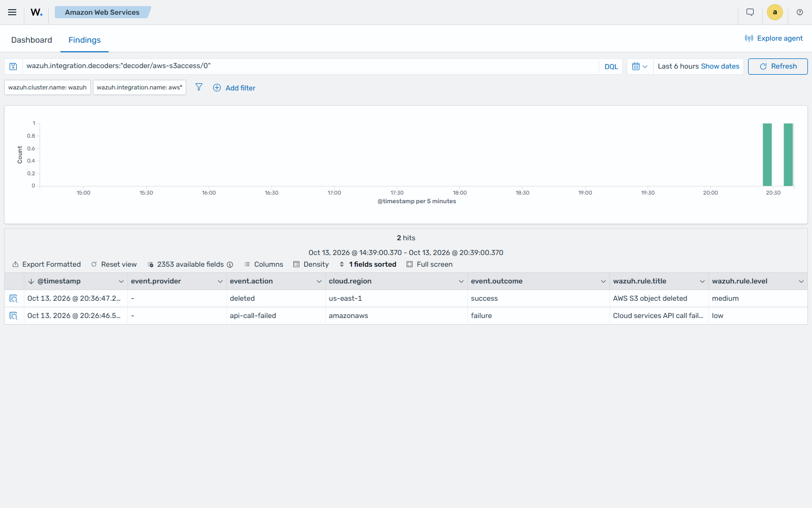The width and height of the screenshot is (812, 508).
Task: Click the Explore agent button
Action: click(x=774, y=38)
